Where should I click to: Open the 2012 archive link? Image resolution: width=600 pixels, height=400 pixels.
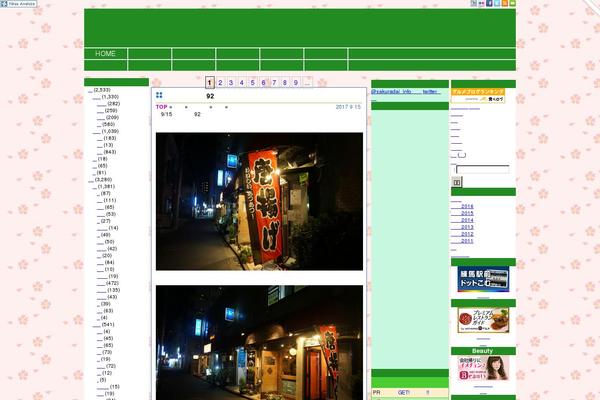[x=462, y=234]
